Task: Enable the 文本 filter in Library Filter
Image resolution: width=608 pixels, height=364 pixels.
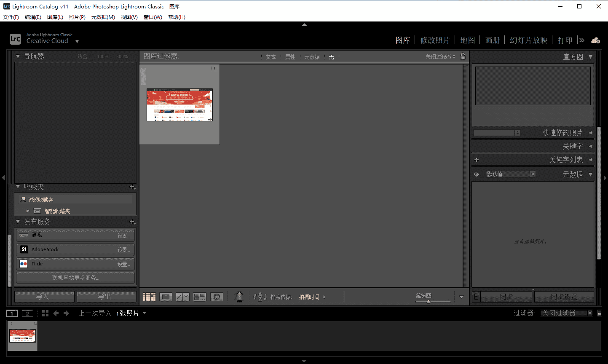Action: click(x=271, y=56)
